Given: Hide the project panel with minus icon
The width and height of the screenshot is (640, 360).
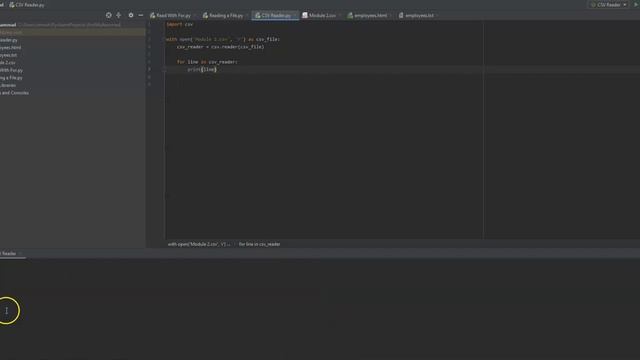Looking at the screenshot, I should click(x=141, y=15).
